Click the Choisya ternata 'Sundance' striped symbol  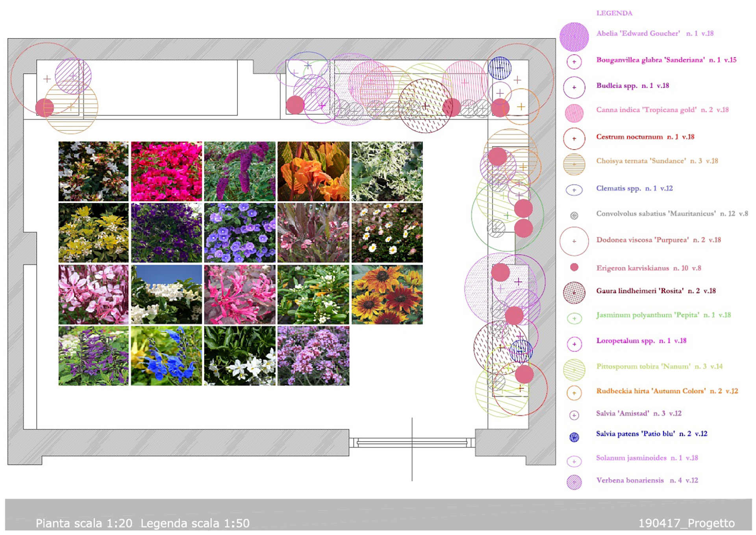(x=574, y=164)
